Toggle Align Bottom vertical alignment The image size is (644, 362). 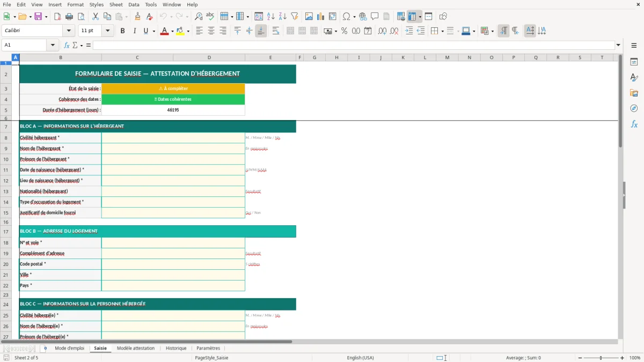coord(261,31)
